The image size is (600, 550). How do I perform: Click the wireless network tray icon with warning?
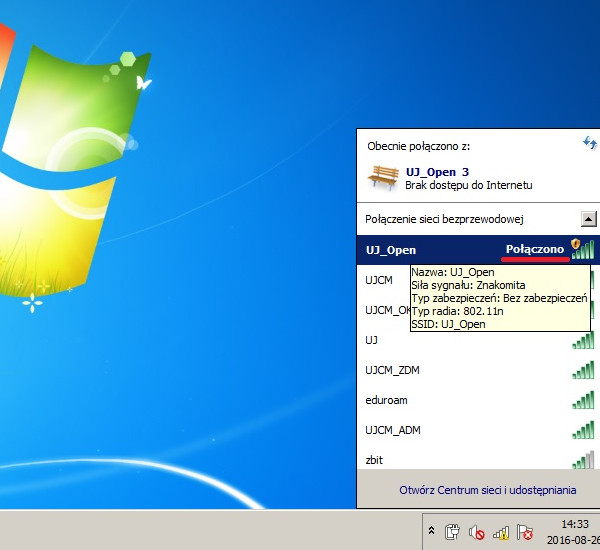(x=501, y=532)
